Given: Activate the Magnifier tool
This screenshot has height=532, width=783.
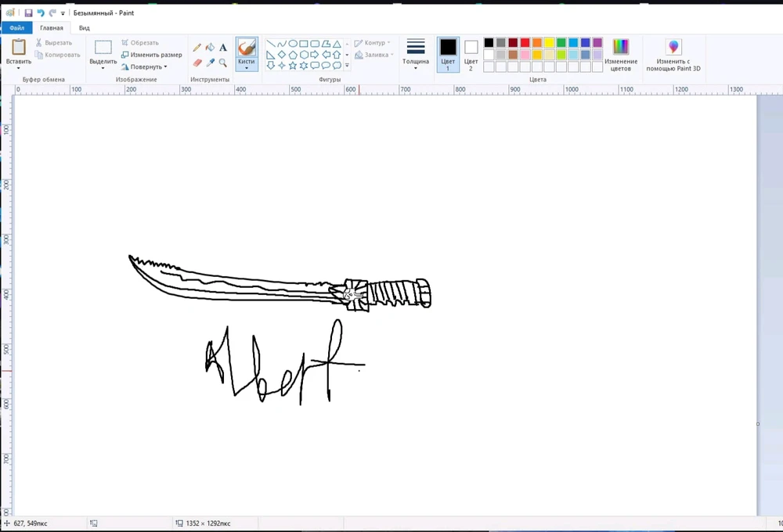Looking at the screenshot, I should (223, 63).
